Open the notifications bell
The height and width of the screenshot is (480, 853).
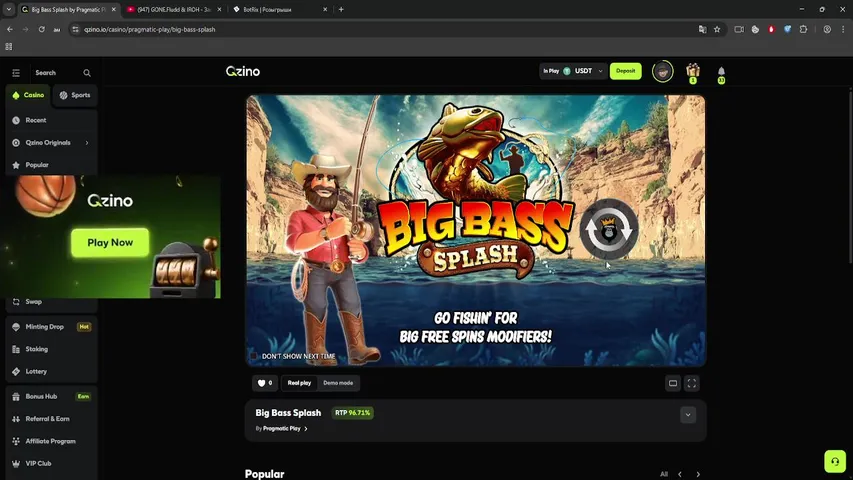pyautogui.click(x=721, y=71)
